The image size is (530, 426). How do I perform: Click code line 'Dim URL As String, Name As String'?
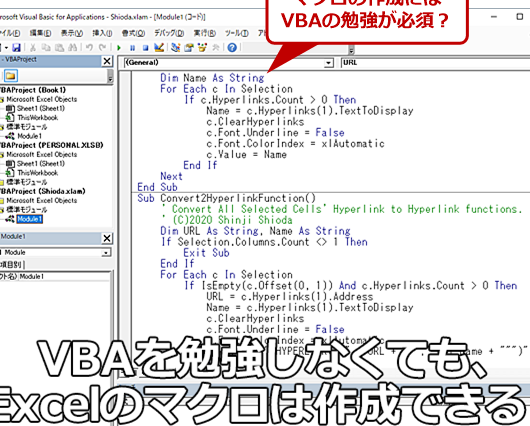(256, 231)
